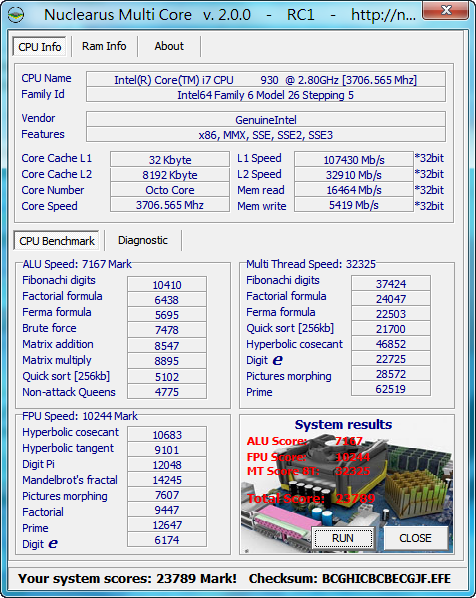476x598 pixels.
Task: Click the red ALU Score 7167 line
Action: click(304, 441)
